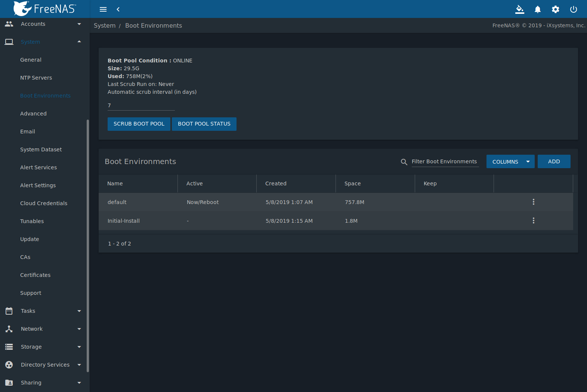The image size is (587, 392).
Task: Click SCRUB BOOT POOL button
Action: (x=139, y=124)
